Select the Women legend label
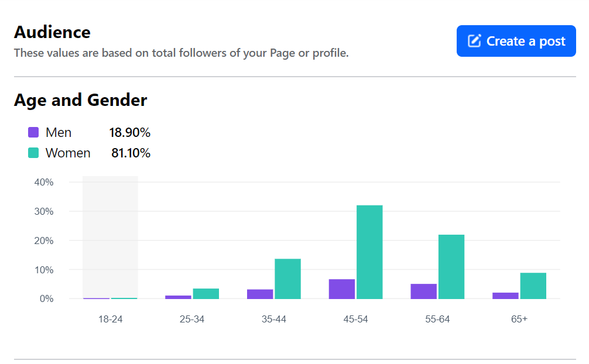 click(68, 153)
